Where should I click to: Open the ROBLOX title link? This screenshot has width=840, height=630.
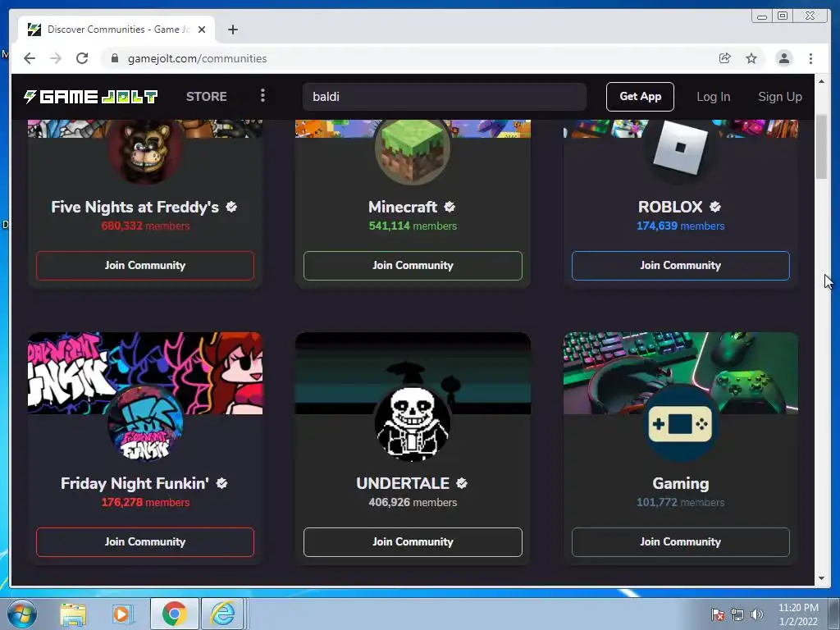(x=670, y=207)
